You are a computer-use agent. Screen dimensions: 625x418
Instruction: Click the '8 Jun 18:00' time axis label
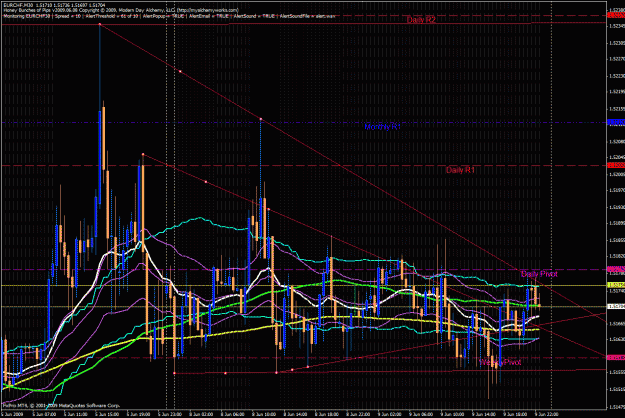327,414
